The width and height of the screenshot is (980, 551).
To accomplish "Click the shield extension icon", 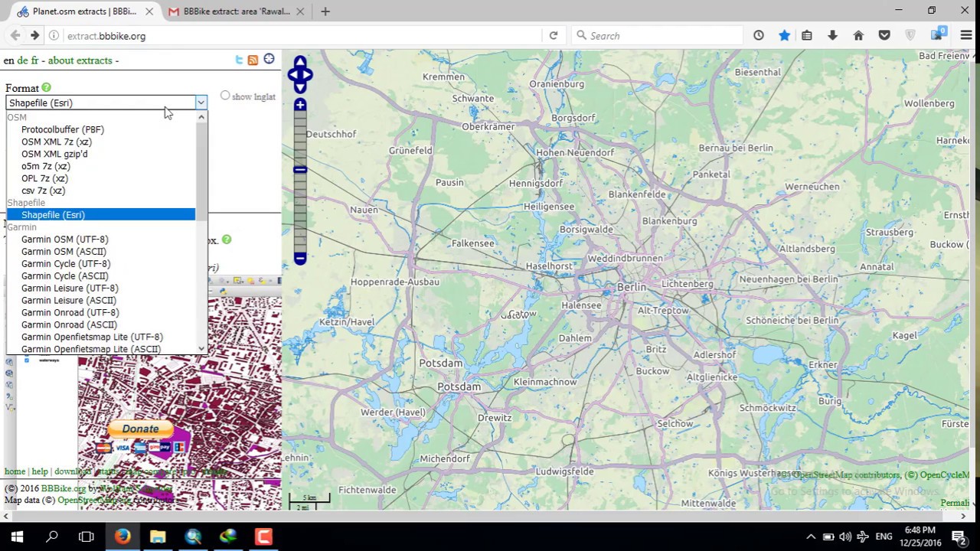I will [x=910, y=35].
